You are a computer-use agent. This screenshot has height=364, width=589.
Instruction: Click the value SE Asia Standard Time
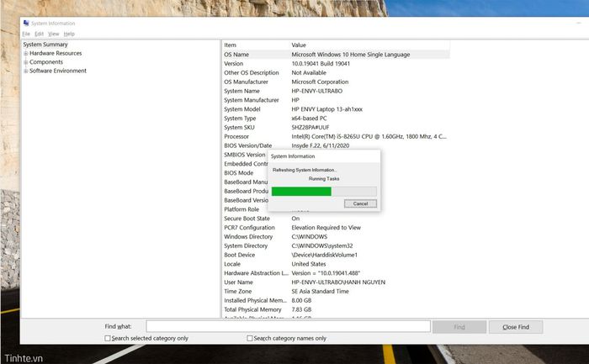pos(320,291)
